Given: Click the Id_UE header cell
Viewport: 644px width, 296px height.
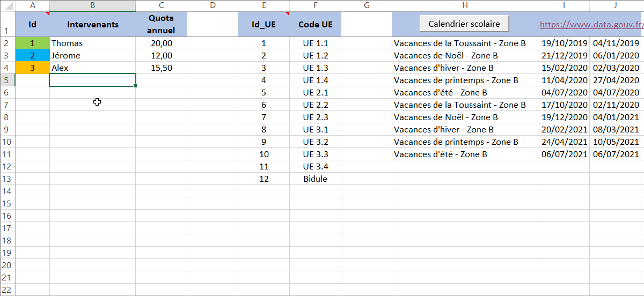Looking at the screenshot, I should click(264, 25).
